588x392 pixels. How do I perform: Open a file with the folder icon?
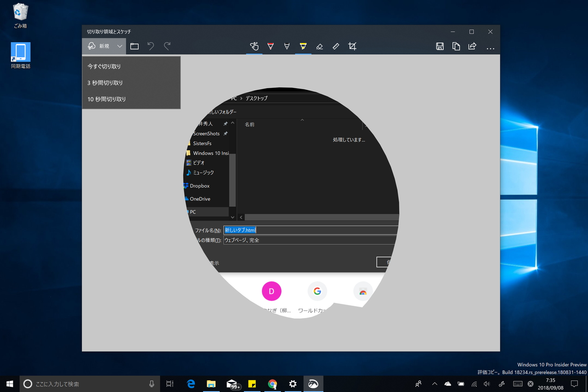(134, 46)
